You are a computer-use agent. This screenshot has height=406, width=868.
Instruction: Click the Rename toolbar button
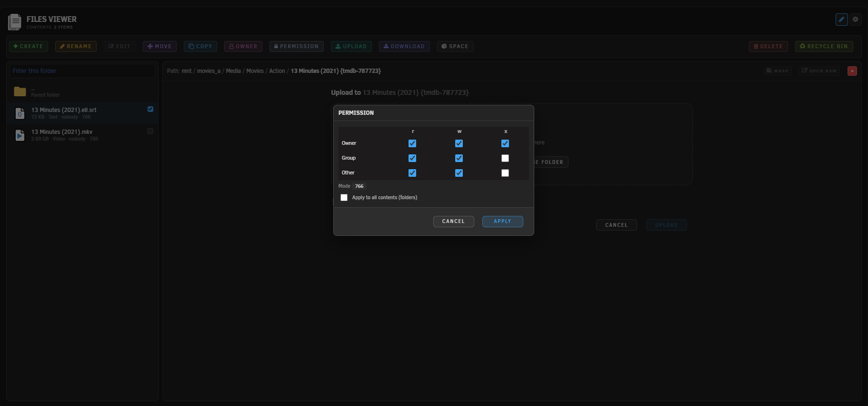pos(76,46)
